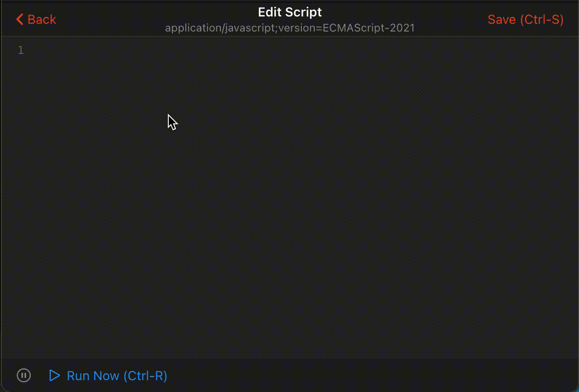The image size is (579, 392).
Task: Click the Run Now play triangle icon
Action: [x=54, y=376]
